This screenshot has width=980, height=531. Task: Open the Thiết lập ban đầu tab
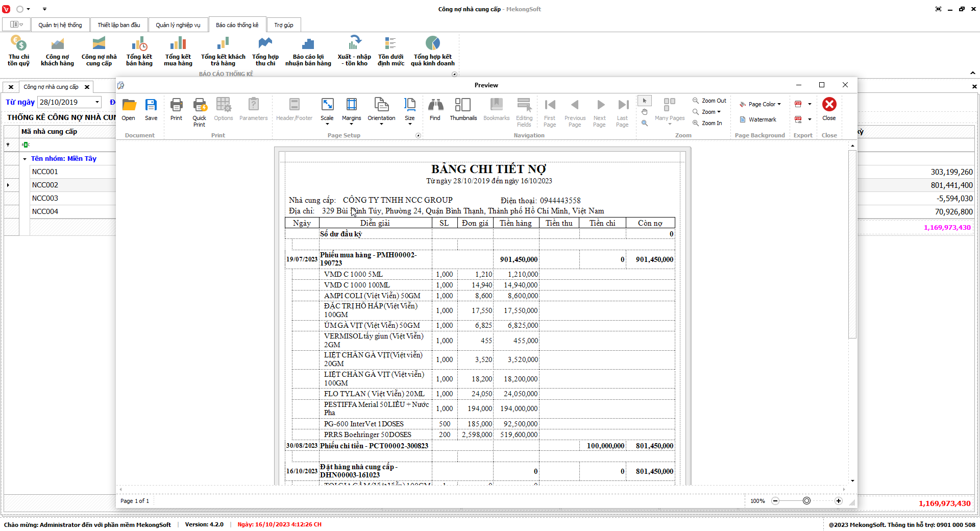pos(118,25)
